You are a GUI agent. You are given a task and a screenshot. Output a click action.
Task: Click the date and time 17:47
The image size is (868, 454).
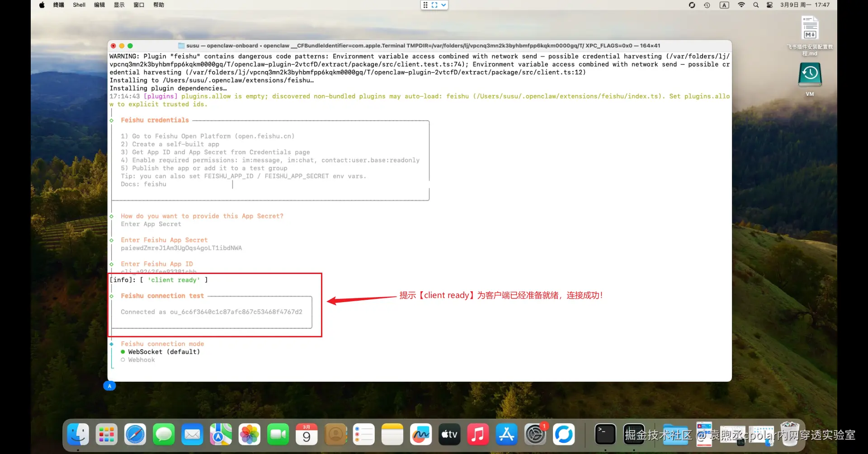(805, 5)
